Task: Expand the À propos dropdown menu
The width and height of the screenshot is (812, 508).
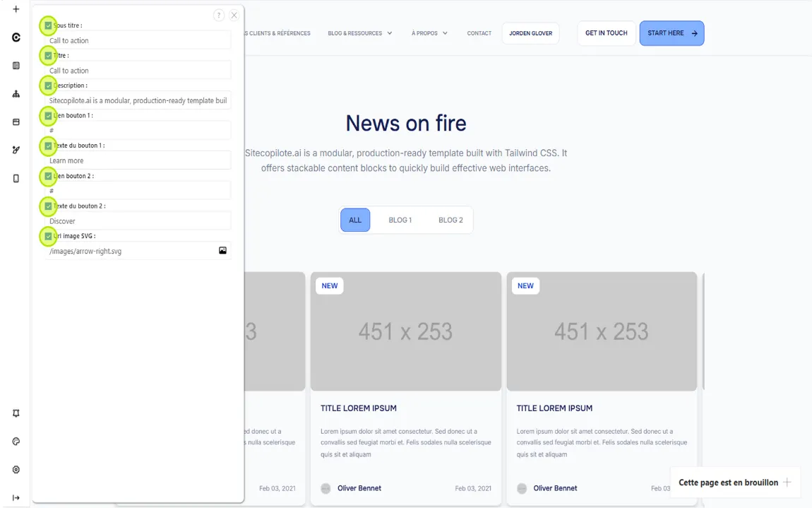Action: [429, 33]
